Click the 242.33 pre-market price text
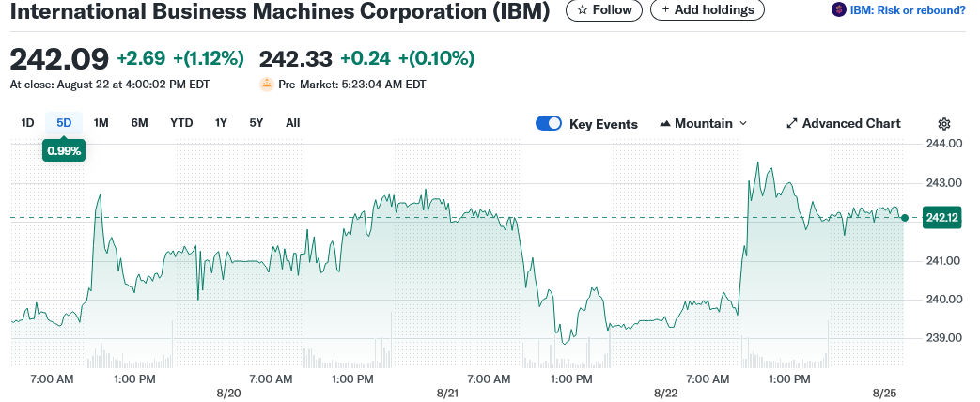 [x=296, y=59]
